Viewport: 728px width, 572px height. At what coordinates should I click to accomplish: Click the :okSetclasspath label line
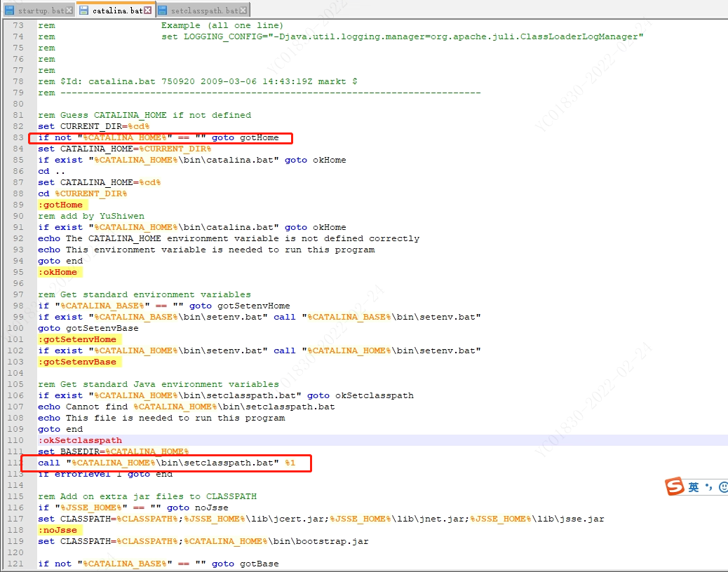(x=80, y=440)
